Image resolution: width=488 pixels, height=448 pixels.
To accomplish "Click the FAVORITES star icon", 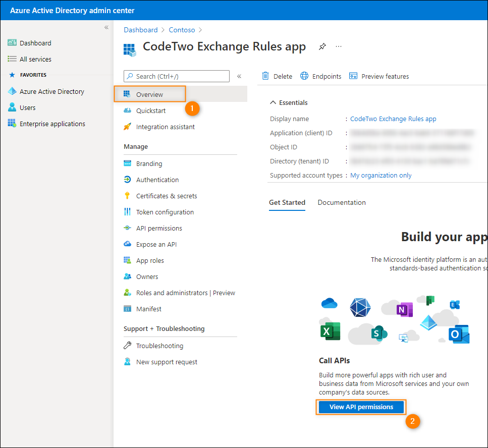I will pyautogui.click(x=12, y=75).
